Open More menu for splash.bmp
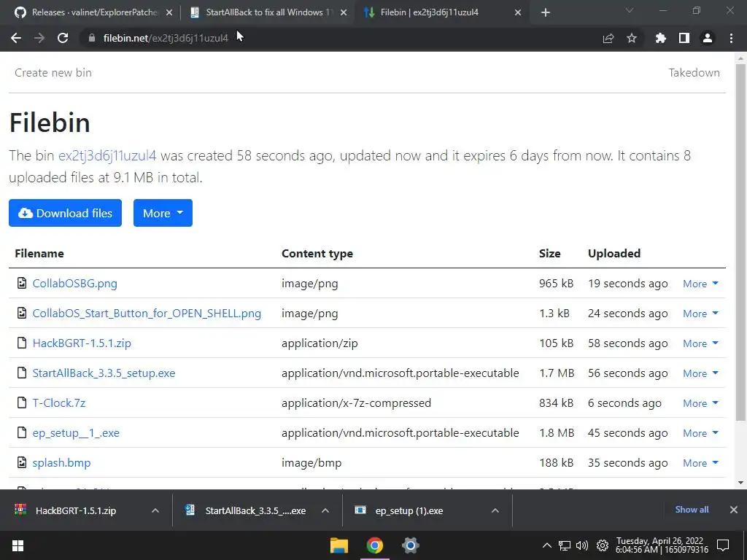 tap(700, 463)
